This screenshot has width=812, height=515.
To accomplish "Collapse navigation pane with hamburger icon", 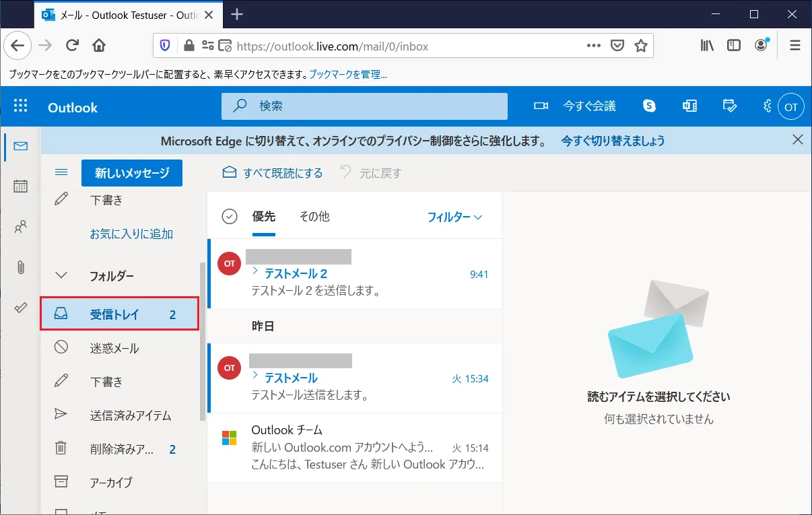I will click(x=61, y=172).
